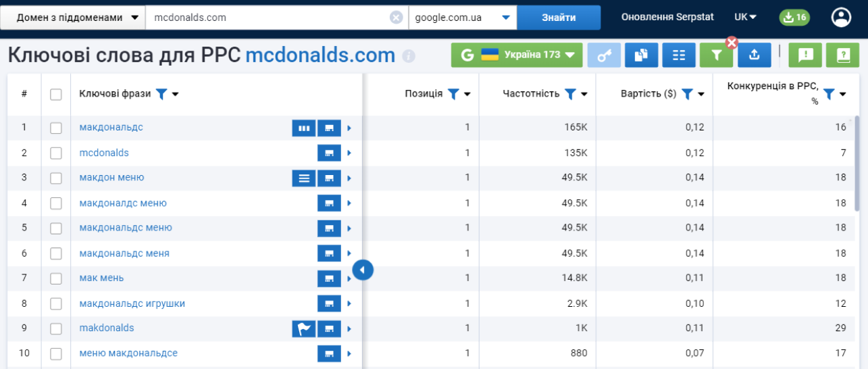The image size is (868, 369).
Task: Click the list icon for макдон меню
Action: pyautogui.click(x=304, y=178)
